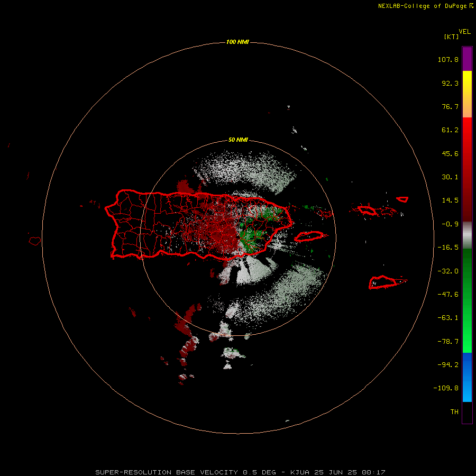Click the 100 NMI range ring label

point(237,42)
